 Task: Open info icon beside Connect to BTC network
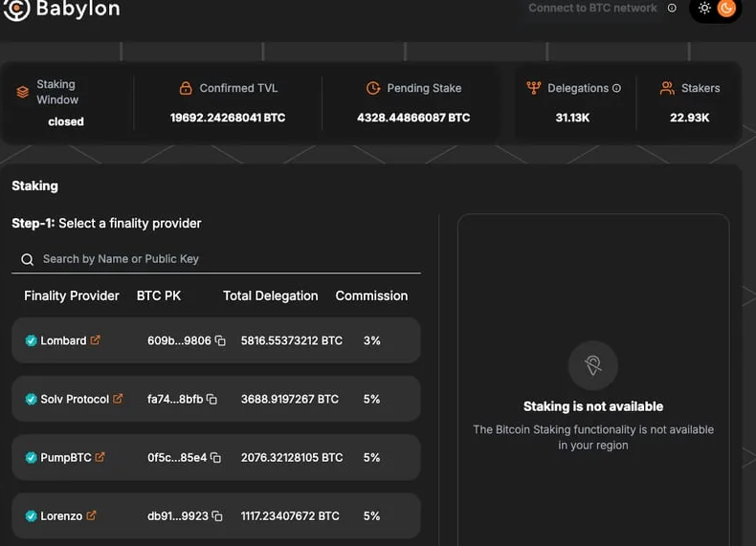pyautogui.click(x=672, y=9)
